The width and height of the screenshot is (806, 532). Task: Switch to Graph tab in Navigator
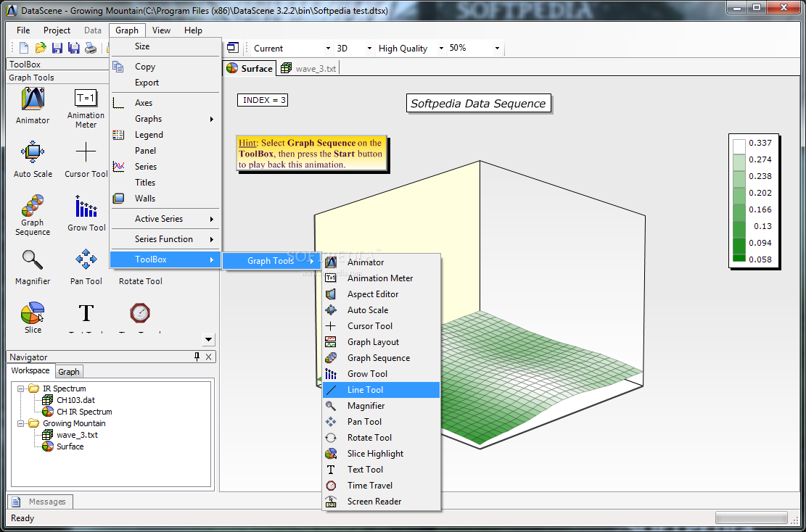68,372
